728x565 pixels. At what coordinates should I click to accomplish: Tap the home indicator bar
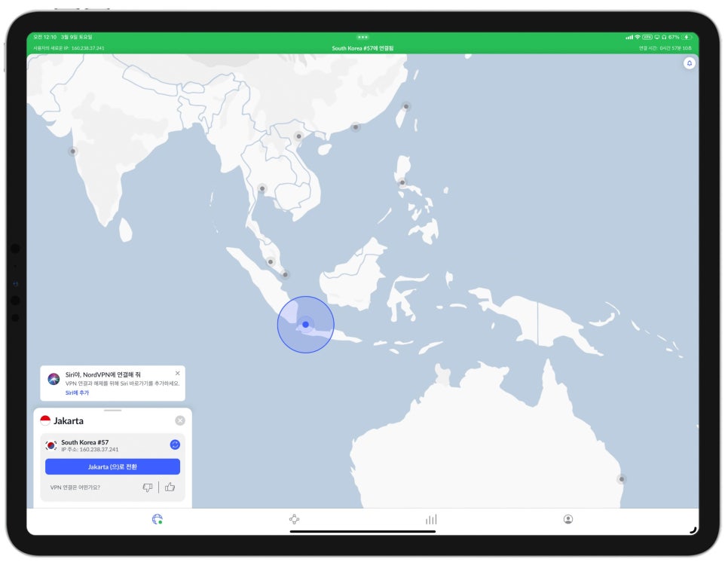[362, 532]
